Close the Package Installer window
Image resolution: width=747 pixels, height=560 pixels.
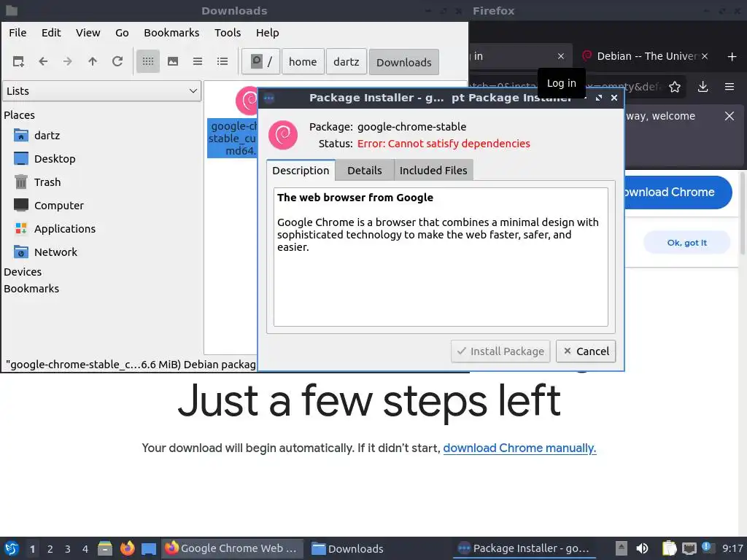point(614,98)
